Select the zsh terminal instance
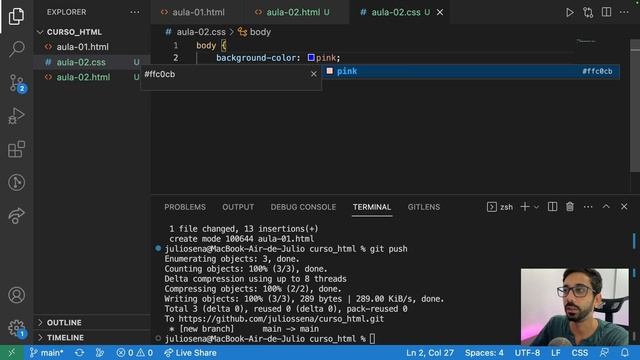Image resolution: width=640 pixels, height=360 pixels. pos(500,207)
